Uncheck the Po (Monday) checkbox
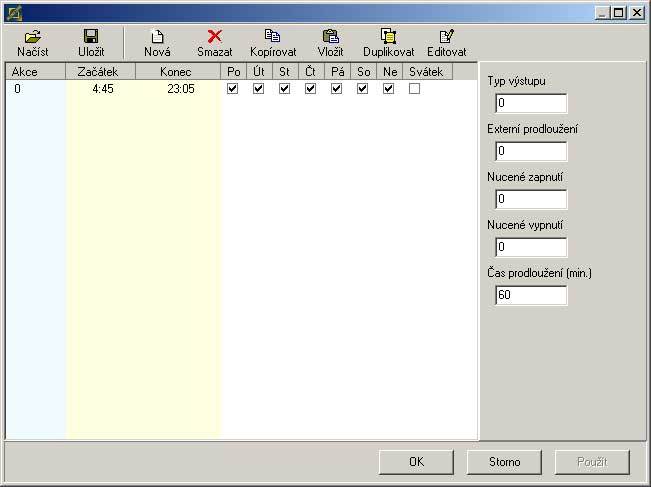The image size is (651, 487). [x=232, y=88]
